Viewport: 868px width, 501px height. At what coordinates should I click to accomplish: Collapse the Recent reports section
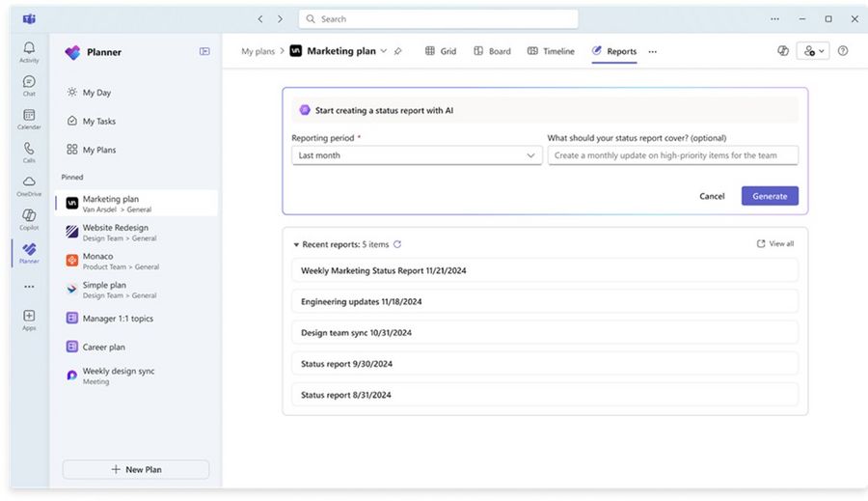tap(296, 244)
